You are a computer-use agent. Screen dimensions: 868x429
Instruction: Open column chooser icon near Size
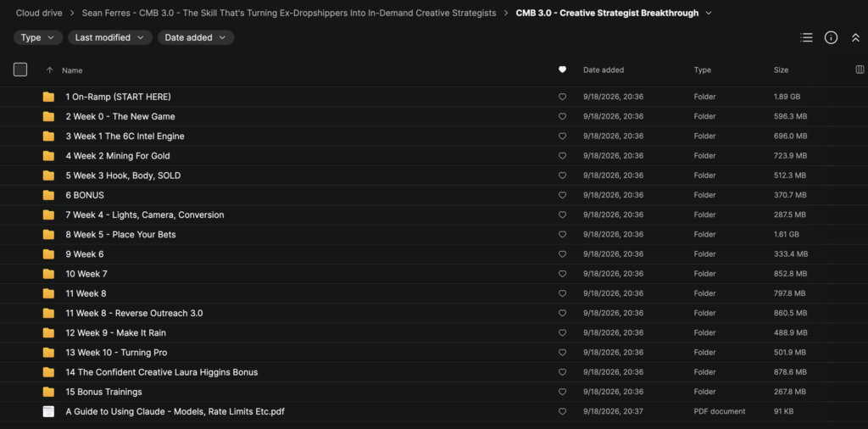860,70
